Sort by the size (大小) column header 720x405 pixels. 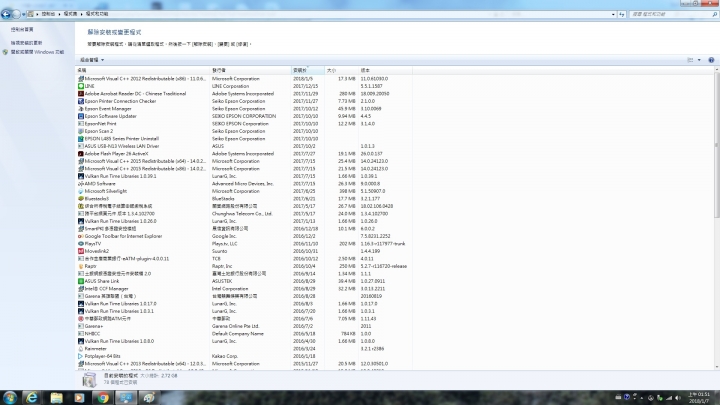(341, 70)
